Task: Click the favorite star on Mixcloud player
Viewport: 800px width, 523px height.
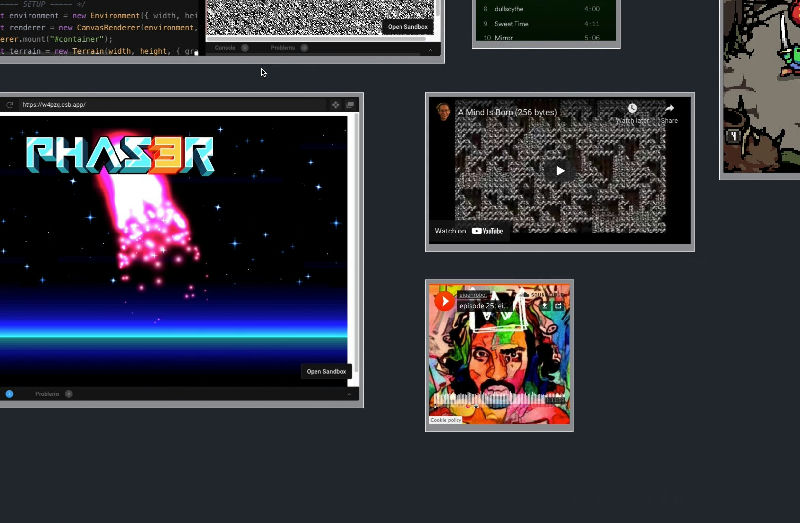Action: tap(545, 306)
